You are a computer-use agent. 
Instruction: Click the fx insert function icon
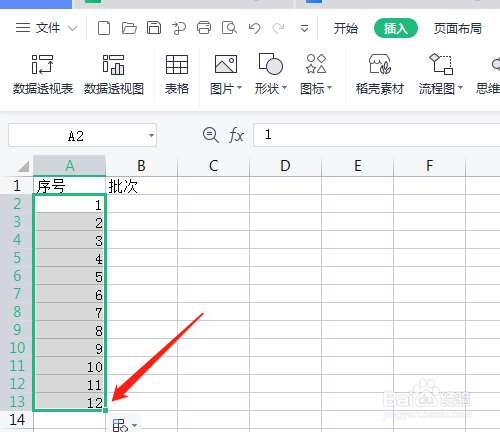tap(236, 135)
